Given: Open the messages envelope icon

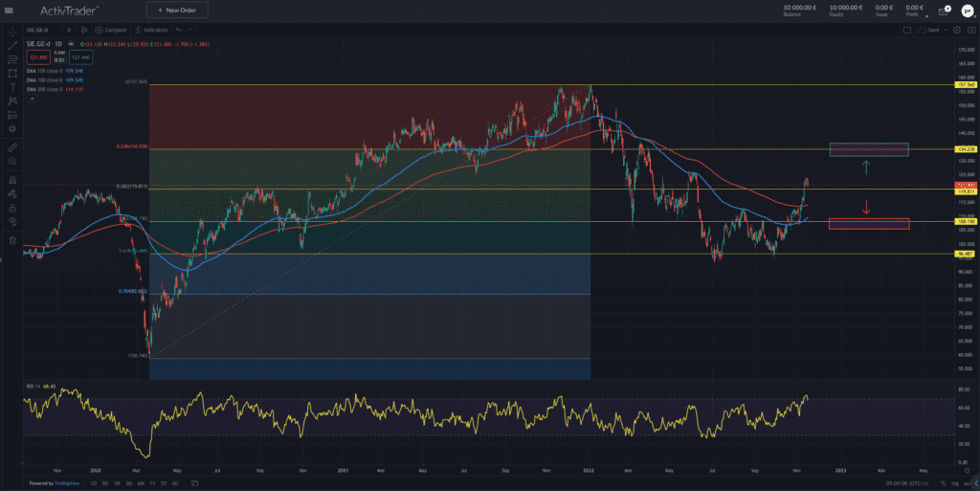Looking at the screenshot, I should pos(943,10).
